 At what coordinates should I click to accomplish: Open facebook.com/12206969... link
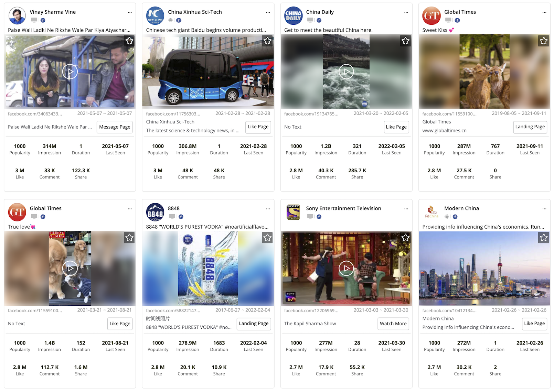coord(311,311)
